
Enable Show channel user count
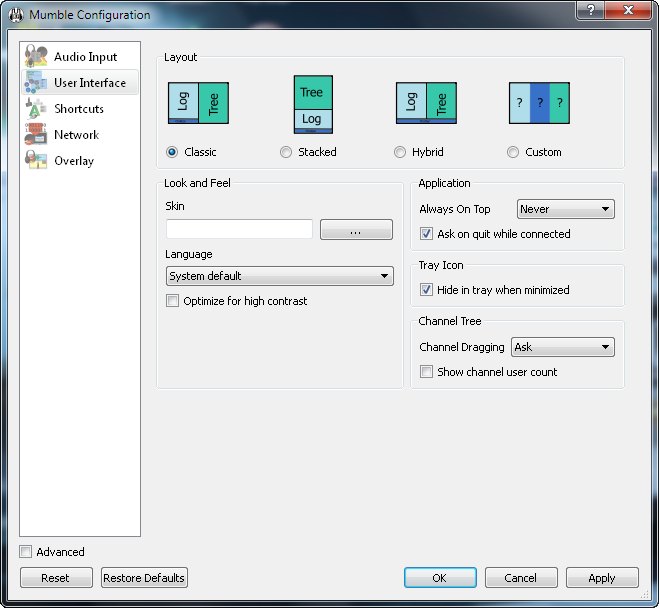click(x=426, y=371)
